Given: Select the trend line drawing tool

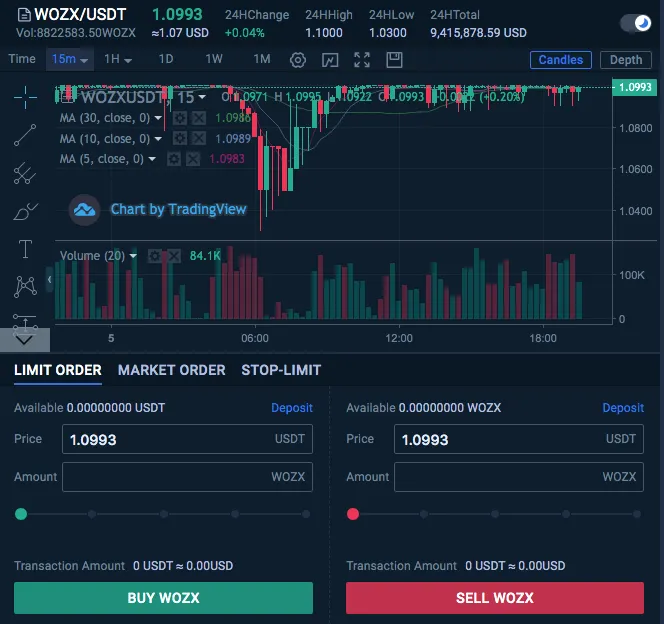Looking at the screenshot, I should pyautogui.click(x=26, y=135).
